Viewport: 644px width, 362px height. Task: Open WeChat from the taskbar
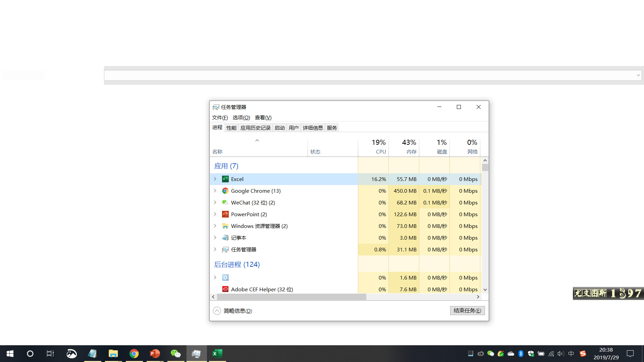coord(175,353)
